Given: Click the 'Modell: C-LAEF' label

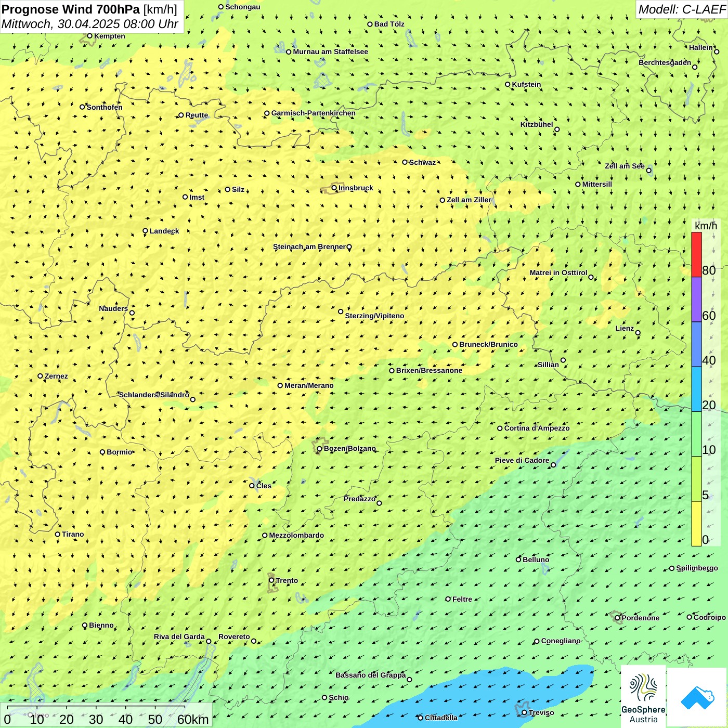Looking at the screenshot, I should tap(681, 9).
